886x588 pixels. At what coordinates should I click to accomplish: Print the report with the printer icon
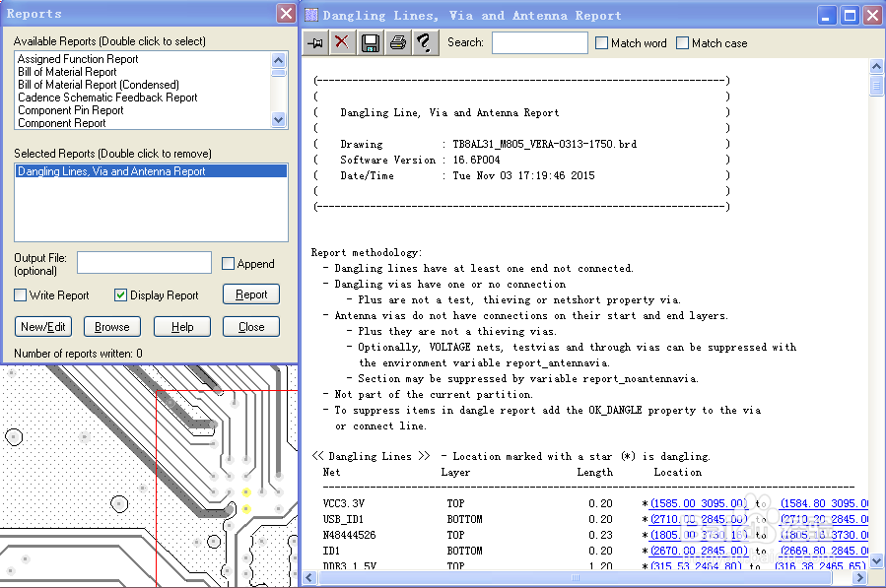pyautogui.click(x=398, y=43)
